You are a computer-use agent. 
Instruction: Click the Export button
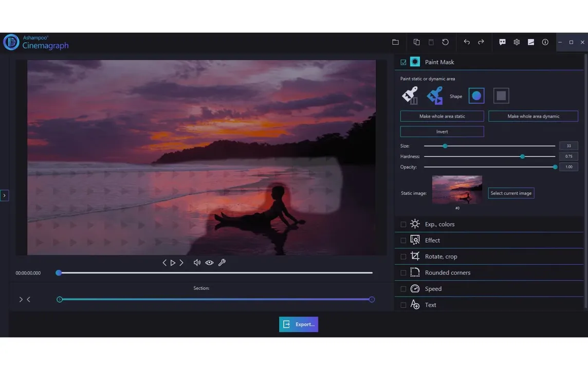(299, 324)
